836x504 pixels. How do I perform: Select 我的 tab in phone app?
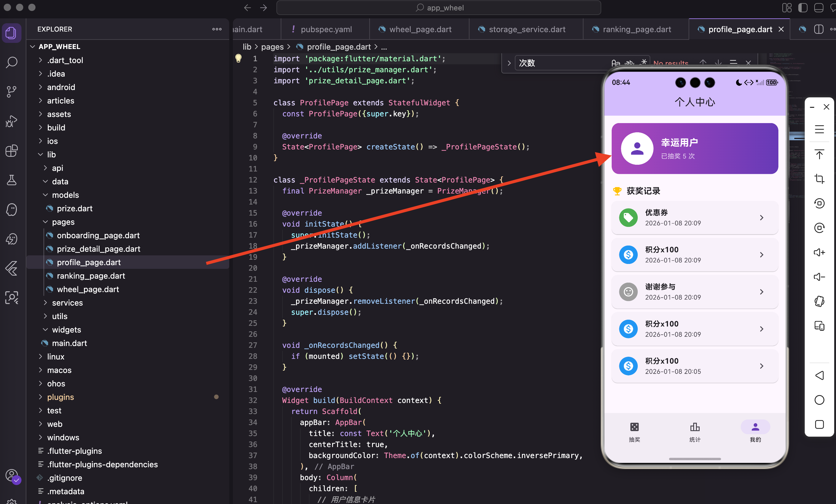(x=755, y=432)
